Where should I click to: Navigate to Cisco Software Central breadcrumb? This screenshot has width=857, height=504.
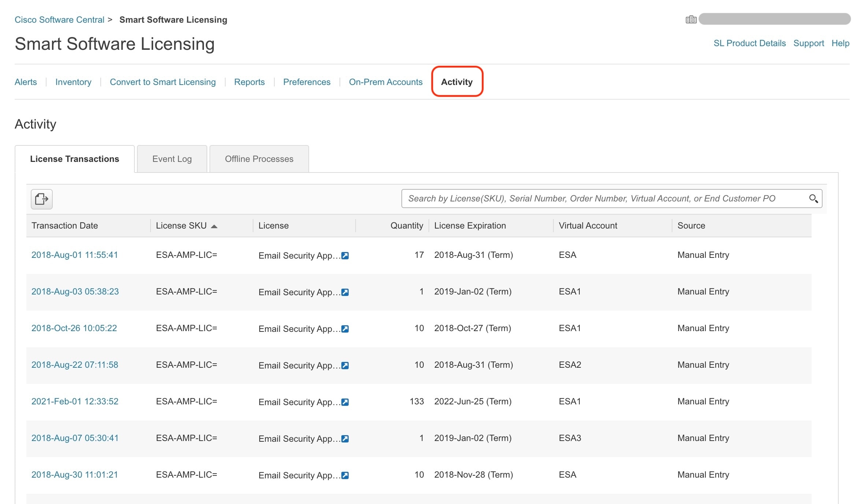(x=59, y=20)
